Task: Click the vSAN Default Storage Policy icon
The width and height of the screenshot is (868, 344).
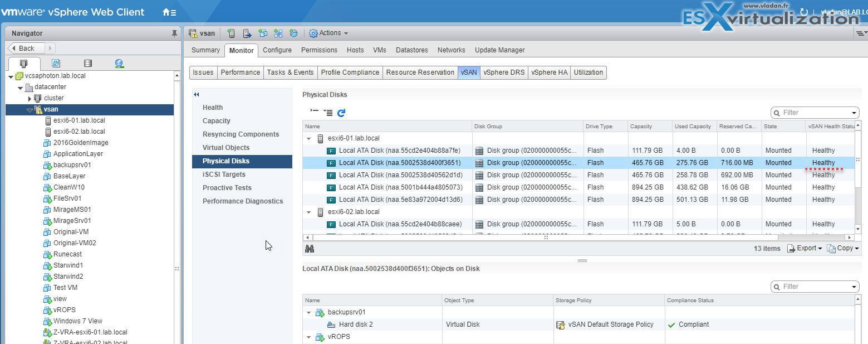Action: tap(561, 324)
